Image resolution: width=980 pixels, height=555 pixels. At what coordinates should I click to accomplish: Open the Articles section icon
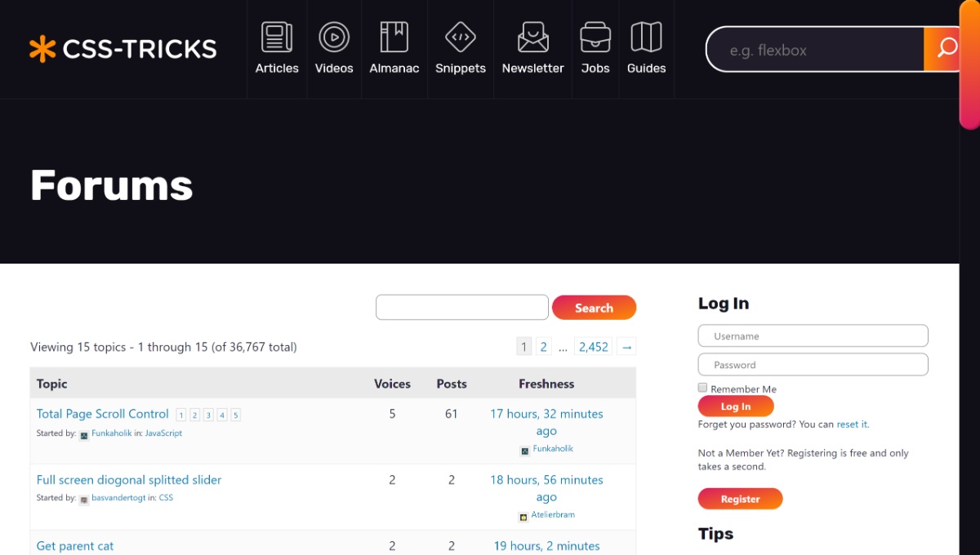[276, 36]
